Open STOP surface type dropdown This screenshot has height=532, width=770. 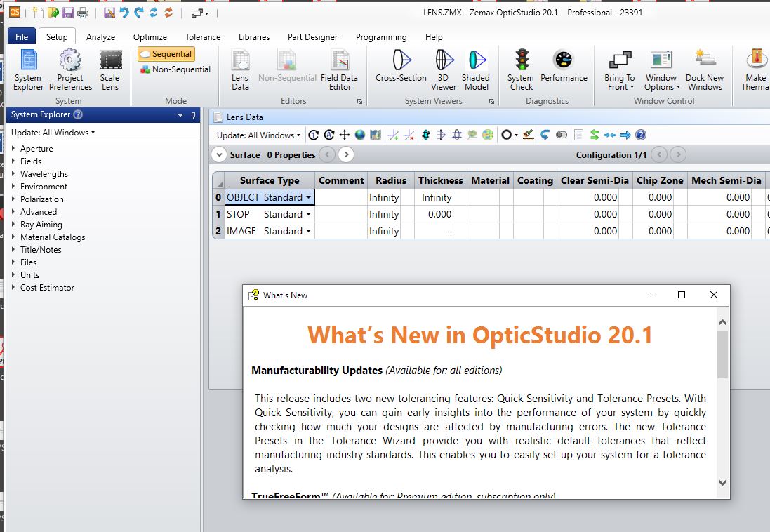coord(308,214)
